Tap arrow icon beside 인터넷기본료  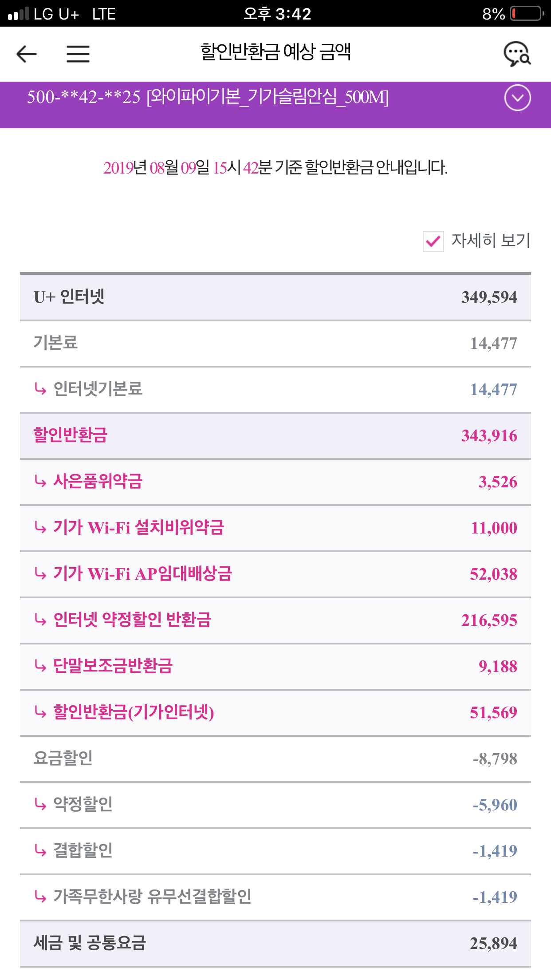pos(40,389)
